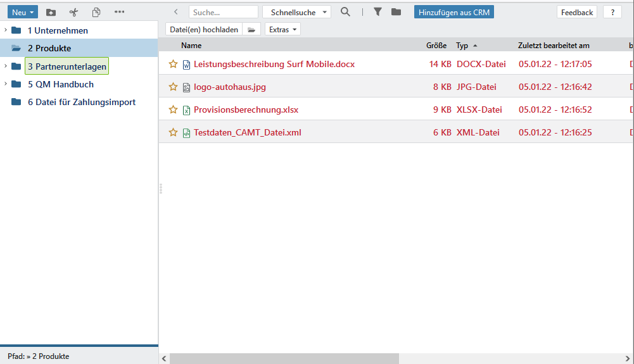
Task: Star the Leistungsbeschreibung Surf Mobile.docx file
Action: tap(173, 64)
